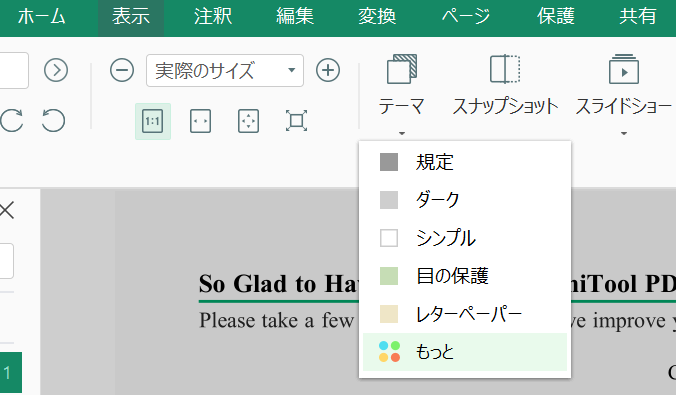This screenshot has width=676, height=395.
Task: Select the fit width view icon
Action: 200,121
